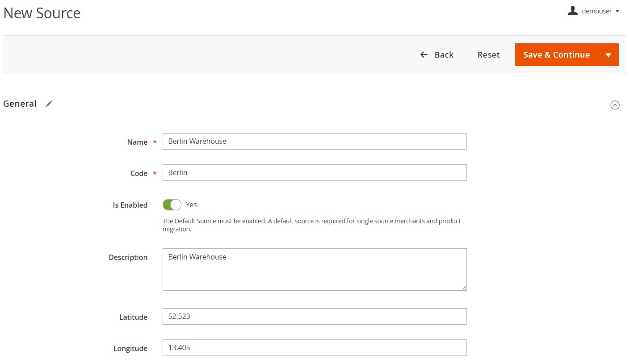The image size is (630, 364).
Task: Click into the Code input field
Action: click(315, 172)
